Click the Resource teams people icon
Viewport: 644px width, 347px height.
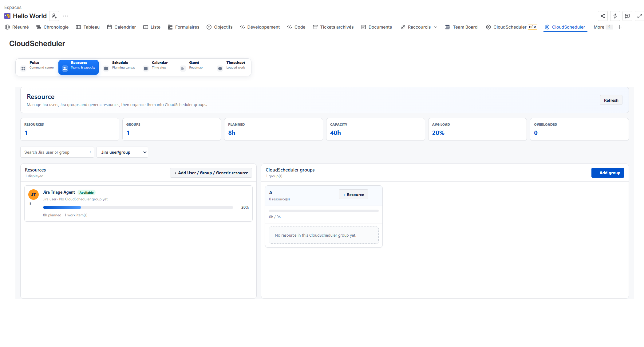point(65,69)
